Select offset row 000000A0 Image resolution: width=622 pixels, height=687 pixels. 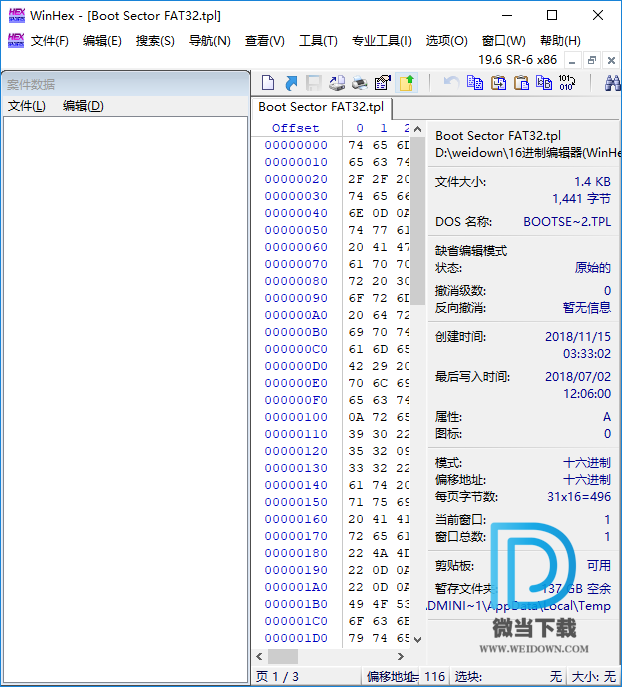296,315
